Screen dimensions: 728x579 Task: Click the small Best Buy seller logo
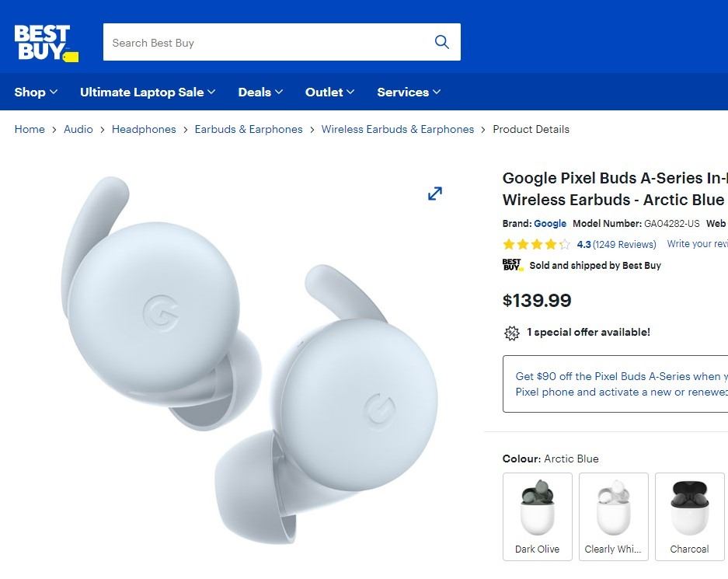pos(513,265)
